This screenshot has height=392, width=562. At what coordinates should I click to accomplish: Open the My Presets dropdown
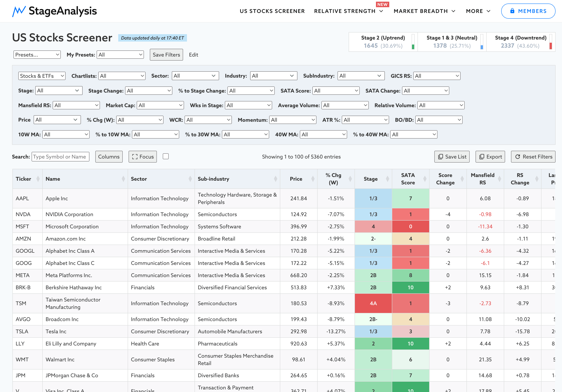point(120,54)
